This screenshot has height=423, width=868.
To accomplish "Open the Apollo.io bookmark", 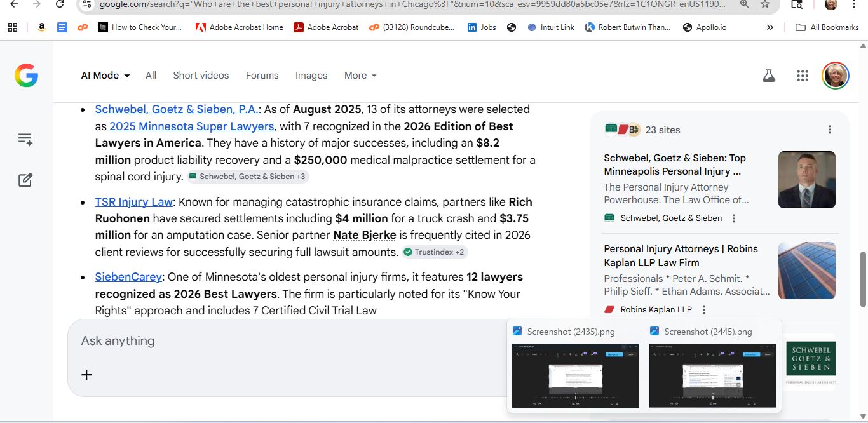I will (x=705, y=27).
